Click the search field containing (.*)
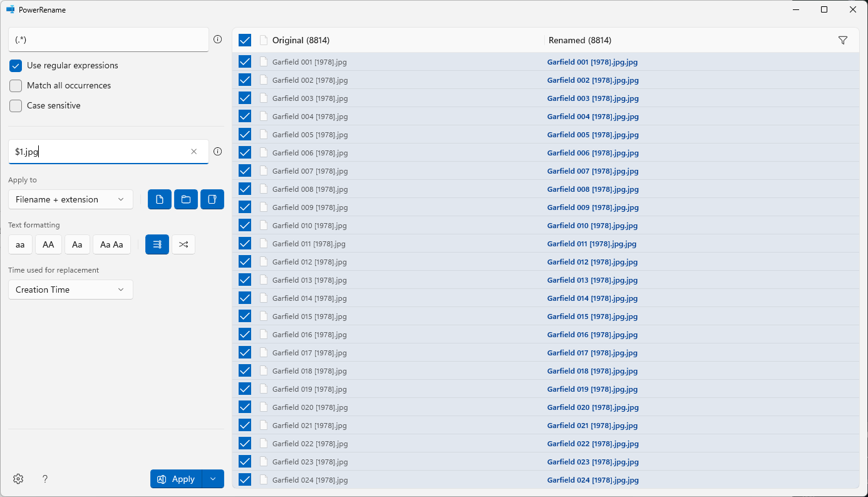 pos(108,39)
